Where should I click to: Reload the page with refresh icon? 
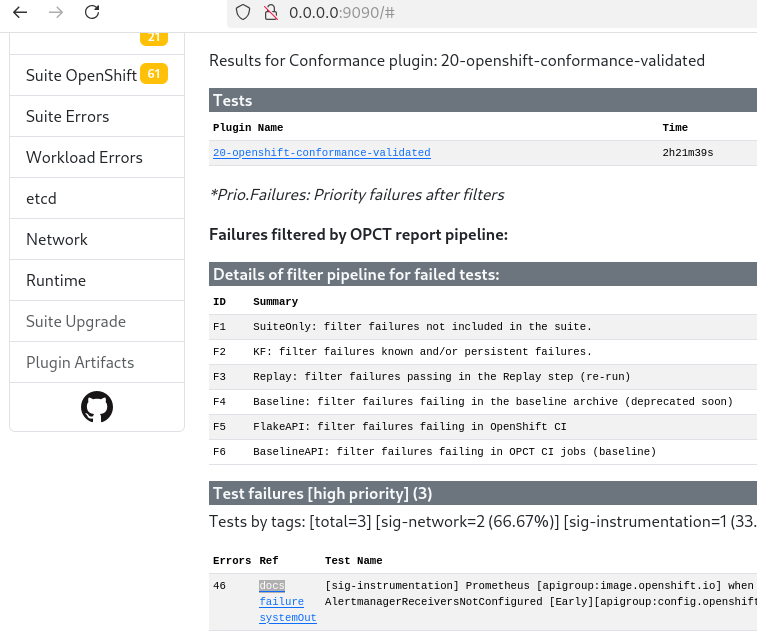coord(92,13)
